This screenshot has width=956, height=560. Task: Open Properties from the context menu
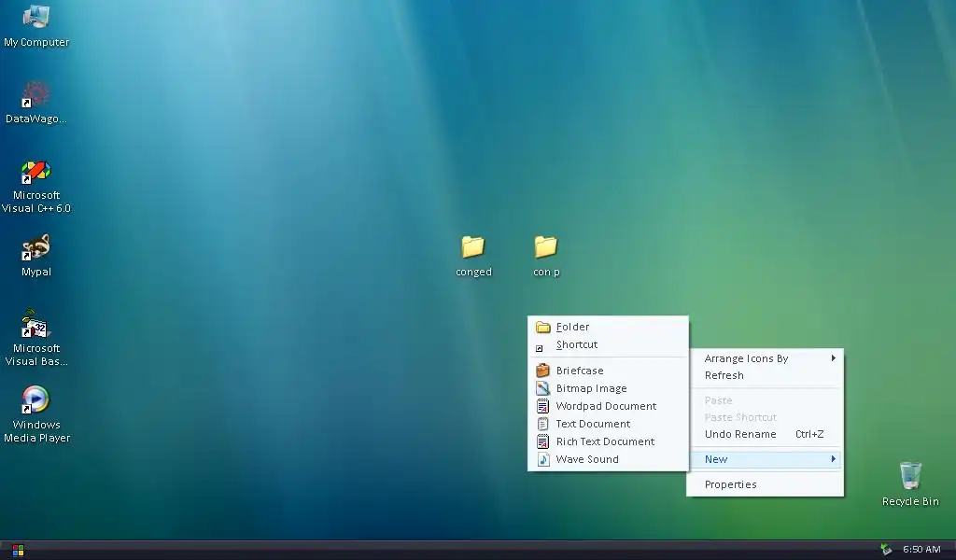tap(766, 484)
